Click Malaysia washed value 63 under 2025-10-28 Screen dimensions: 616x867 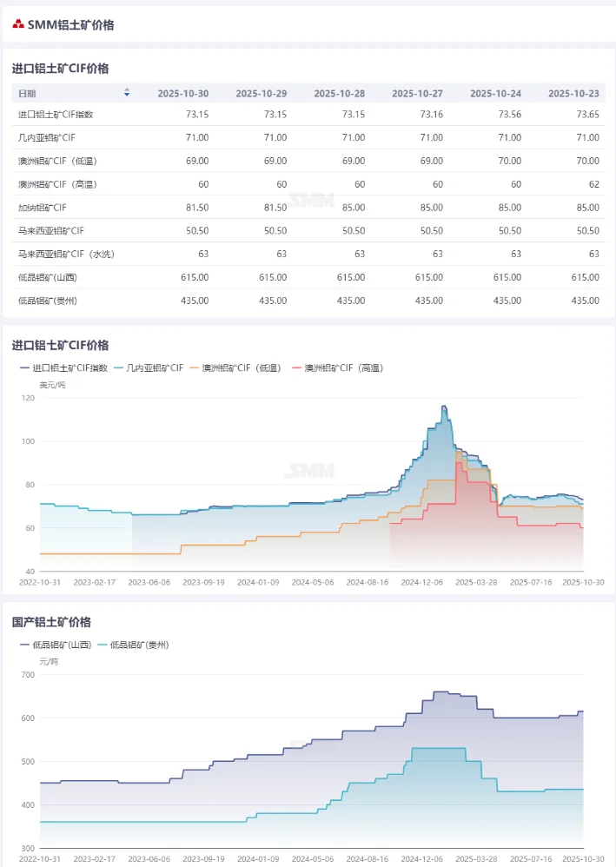tap(360, 254)
